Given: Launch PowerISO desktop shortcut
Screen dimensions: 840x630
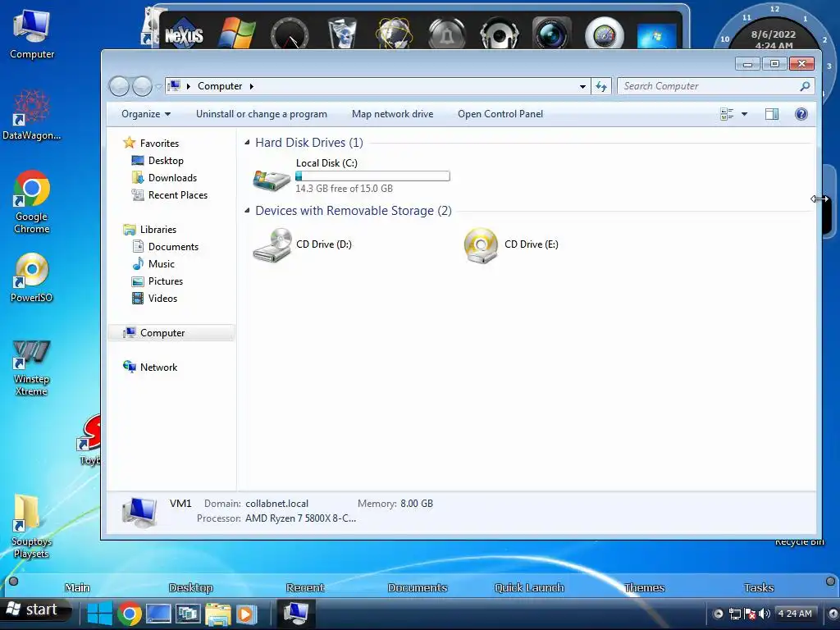Looking at the screenshot, I should [32, 277].
